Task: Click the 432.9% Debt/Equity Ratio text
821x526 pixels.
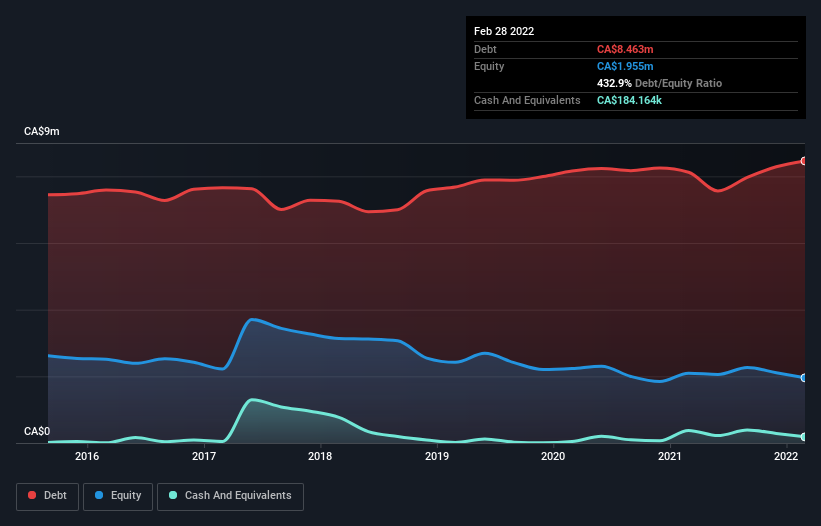Action: pos(659,83)
